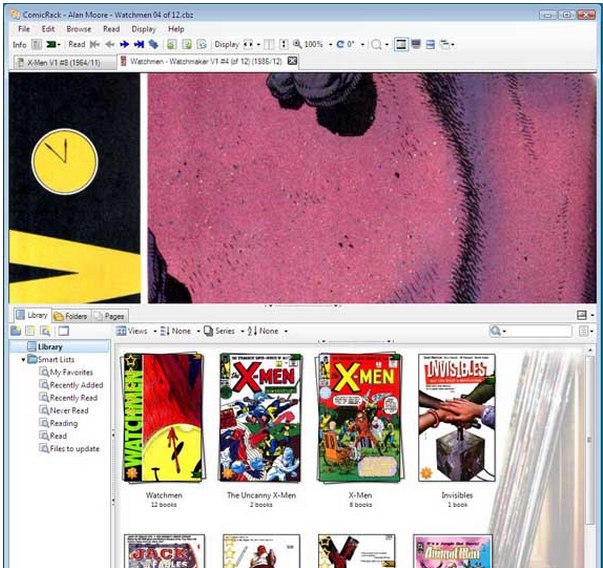This screenshot has height=568, width=603.
Task: Toggle two-page display mode
Action: [269, 45]
